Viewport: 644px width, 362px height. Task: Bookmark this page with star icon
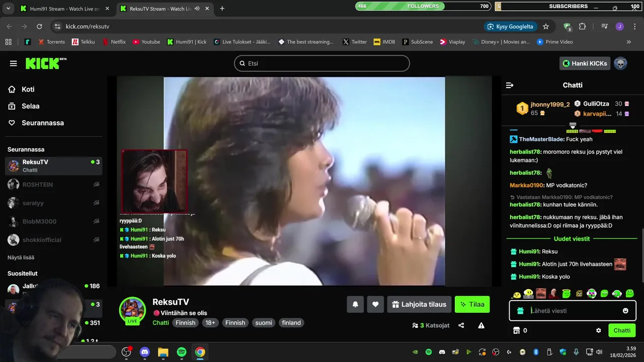coord(546,26)
